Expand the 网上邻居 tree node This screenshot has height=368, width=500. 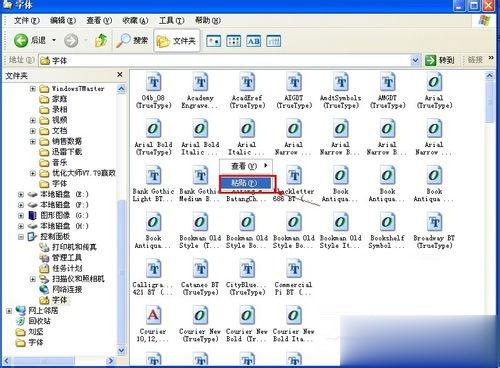[x=9, y=311]
